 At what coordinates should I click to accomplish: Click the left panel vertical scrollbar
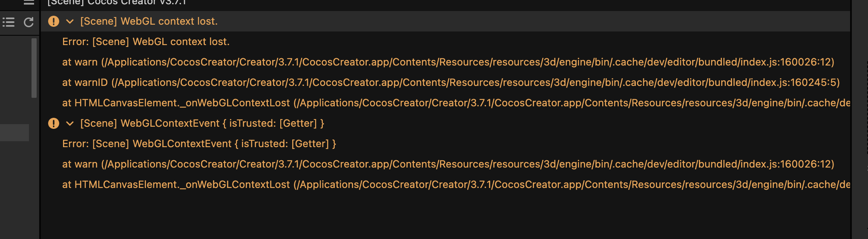[34, 68]
